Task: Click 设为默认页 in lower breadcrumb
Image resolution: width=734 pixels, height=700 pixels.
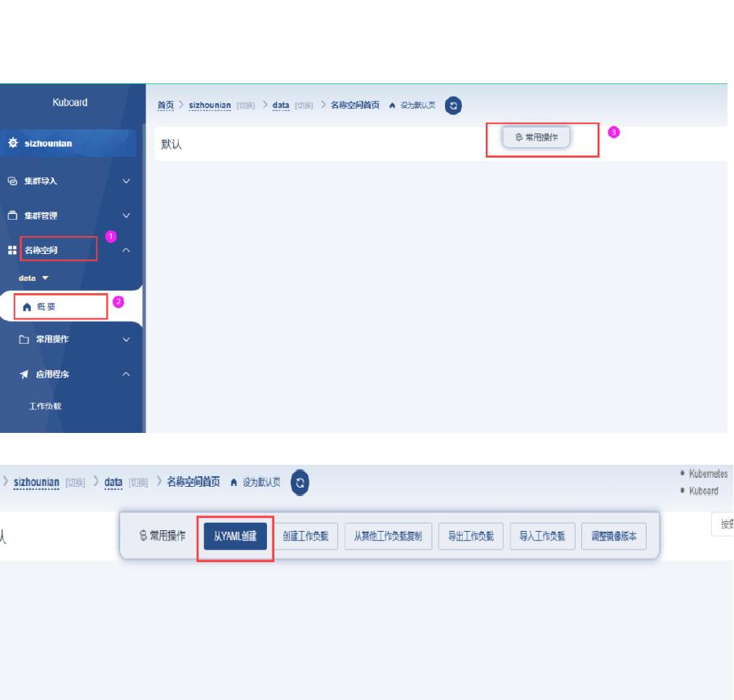Action: pos(261,482)
